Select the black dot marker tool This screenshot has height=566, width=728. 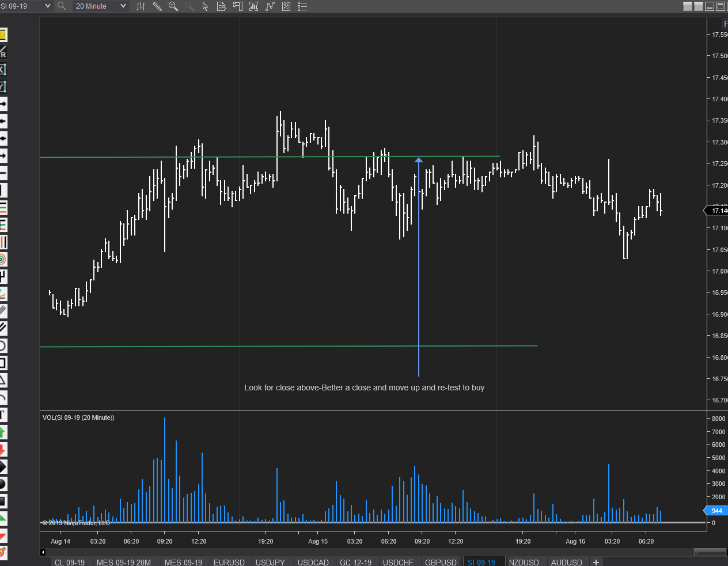pyautogui.click(x=3, y=484)
